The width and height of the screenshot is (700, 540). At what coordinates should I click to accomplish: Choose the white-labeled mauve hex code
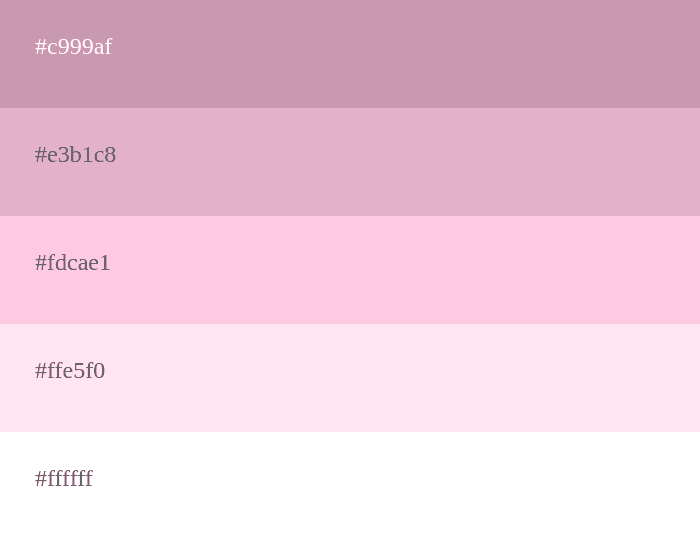click(73, 47)
